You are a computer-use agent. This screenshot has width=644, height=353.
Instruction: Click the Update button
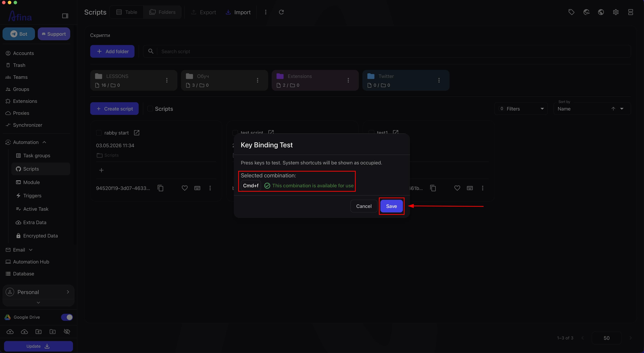pyautogui.click(x=38, y=346)
